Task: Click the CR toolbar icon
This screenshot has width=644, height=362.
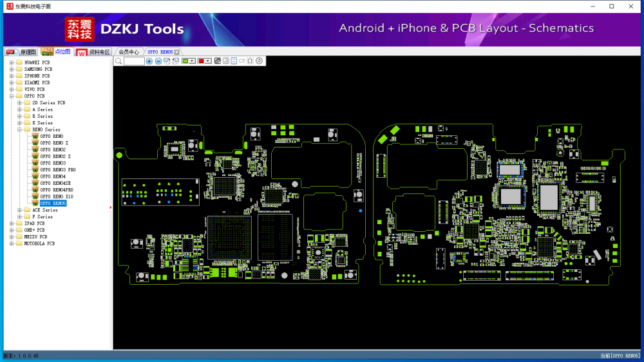Action: click(242, 61)
